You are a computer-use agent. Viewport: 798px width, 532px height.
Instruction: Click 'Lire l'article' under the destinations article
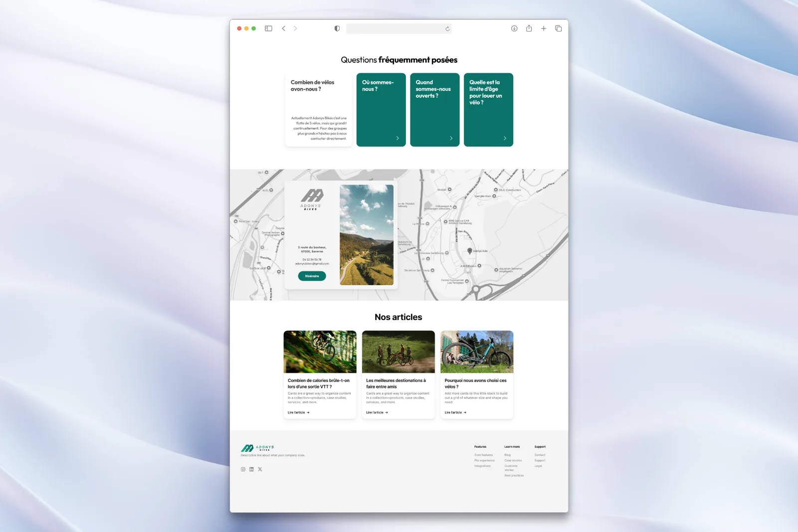pyautogui.click(x=377, y=412)
